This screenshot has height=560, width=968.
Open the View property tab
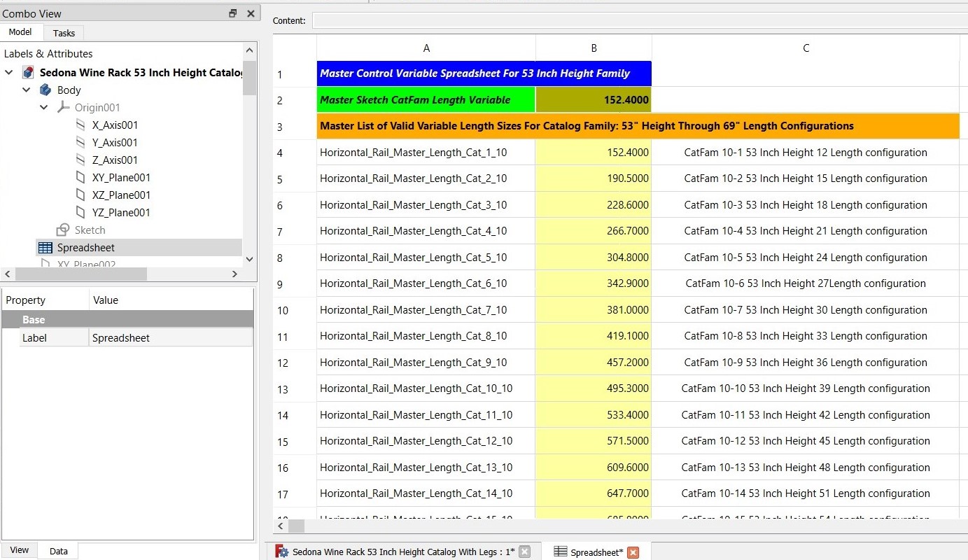[20, 550]
